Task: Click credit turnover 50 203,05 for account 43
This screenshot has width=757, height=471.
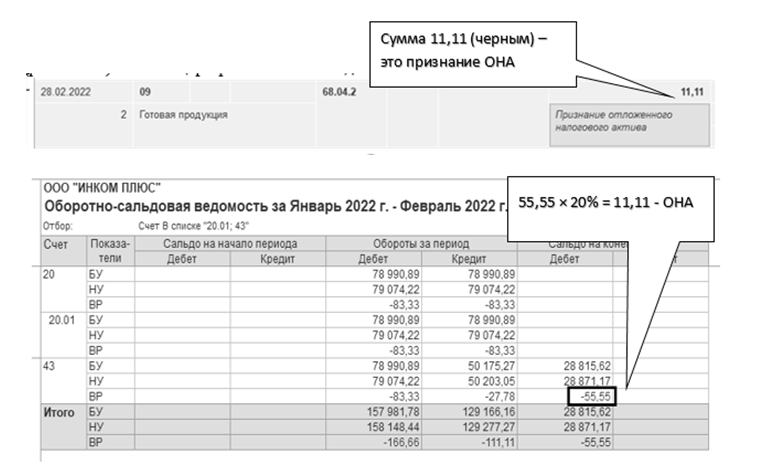Action: [491, 381]
